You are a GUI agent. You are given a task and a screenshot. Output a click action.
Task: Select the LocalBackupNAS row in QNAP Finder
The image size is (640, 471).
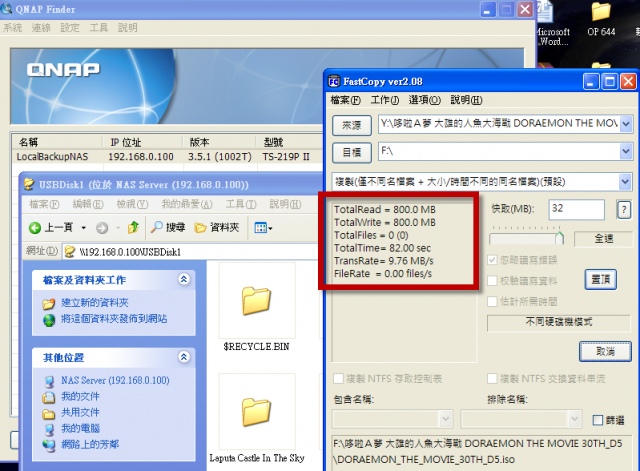coord(167,157)
